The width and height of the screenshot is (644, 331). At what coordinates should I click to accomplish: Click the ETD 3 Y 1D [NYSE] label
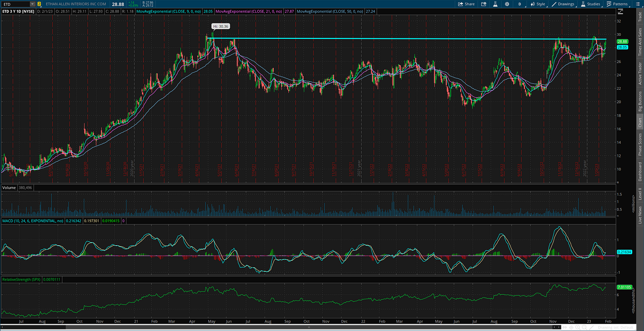click(x=18, y=11)
